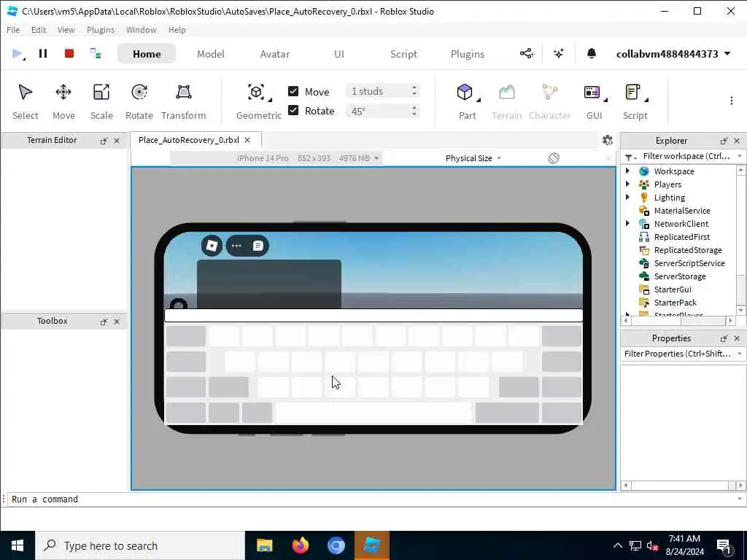Open the Properties filter dropdown arrow
Image resolution: width=747 pixels, height=560 pixels.
[x=740, y=354]
